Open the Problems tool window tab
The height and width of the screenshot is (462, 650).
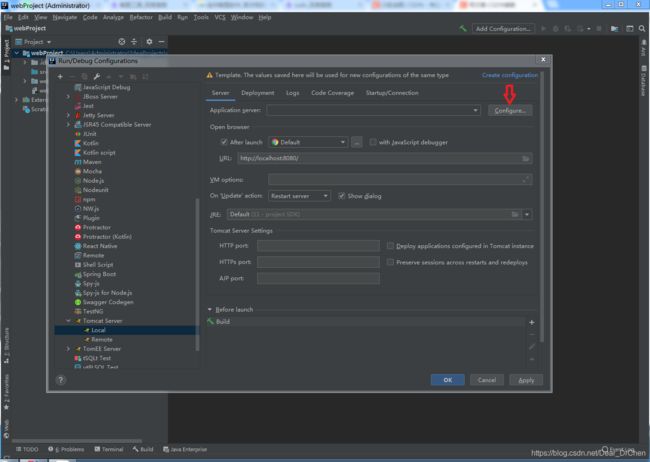[x=66, y=449]
